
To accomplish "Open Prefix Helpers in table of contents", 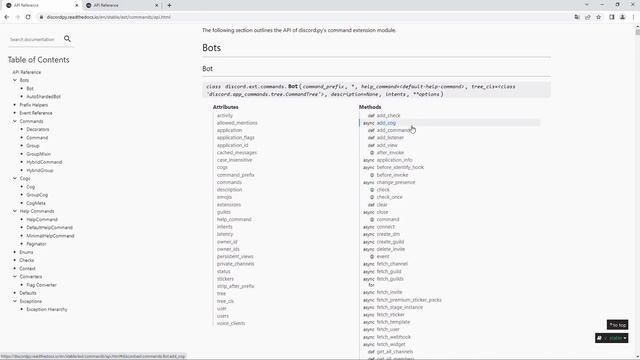I will tap(33, 105).
